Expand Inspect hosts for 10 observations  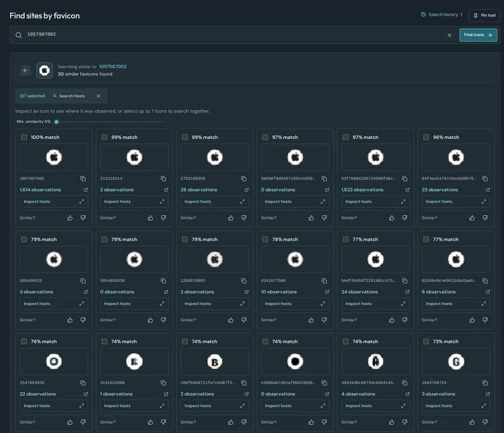[295, 304]
